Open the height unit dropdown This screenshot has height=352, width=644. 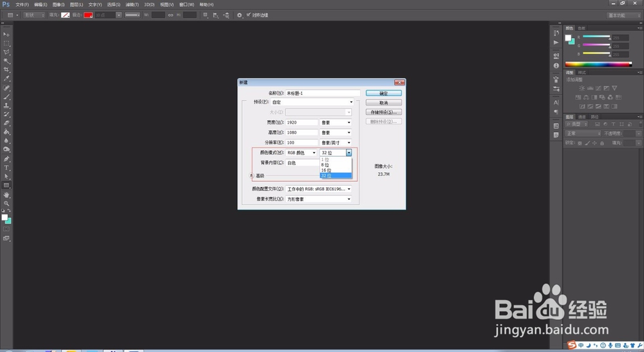[x=336, y=132]
